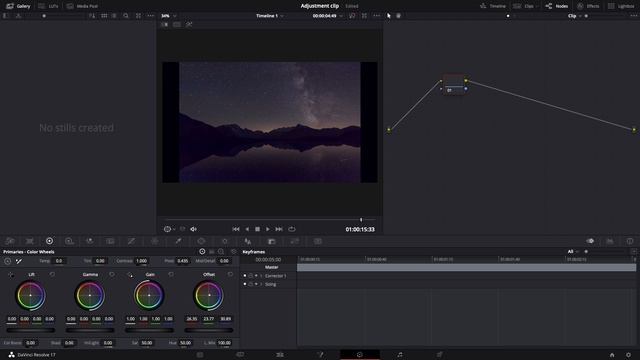Pick black point beside Lift
This screenshot has height=360, width=640.
point(11,275)
